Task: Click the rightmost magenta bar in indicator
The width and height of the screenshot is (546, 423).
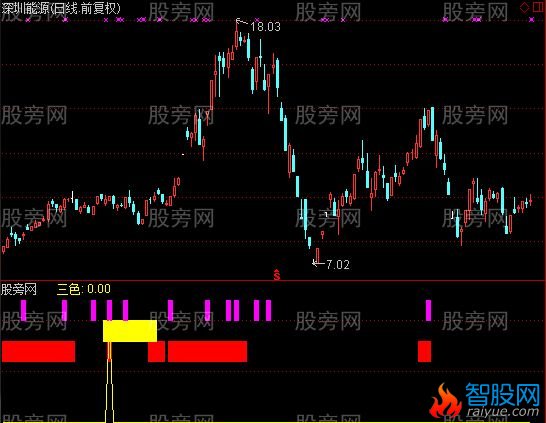Action: (x=428, y=310)
